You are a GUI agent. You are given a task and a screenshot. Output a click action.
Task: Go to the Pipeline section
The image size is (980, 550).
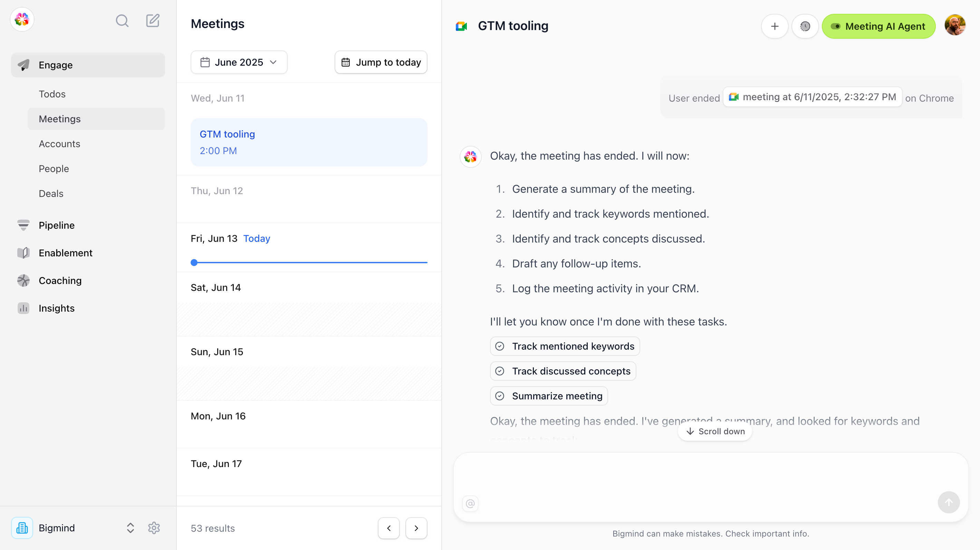point(57,225)
